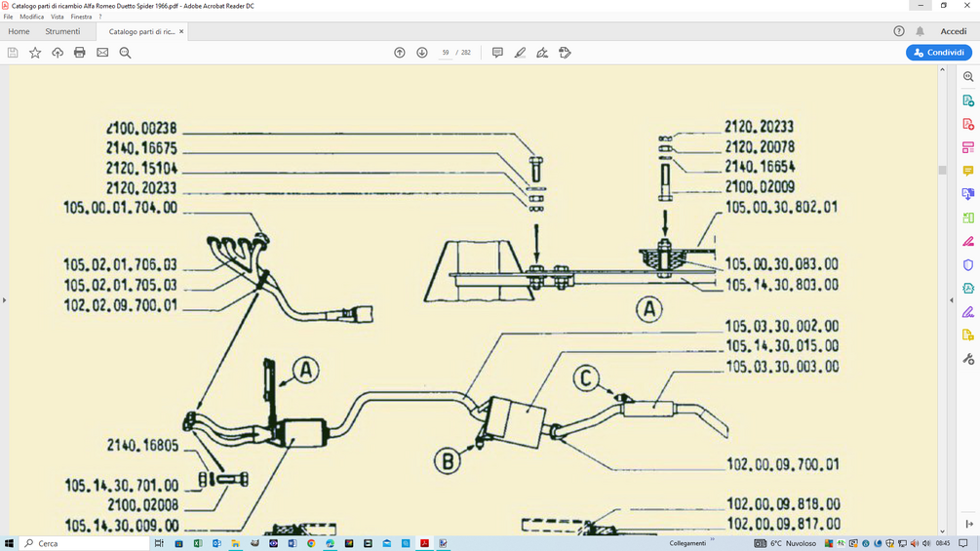Collapse the right tools pane arrow
This screenshot has width=980, height=551.
point(952,300)
